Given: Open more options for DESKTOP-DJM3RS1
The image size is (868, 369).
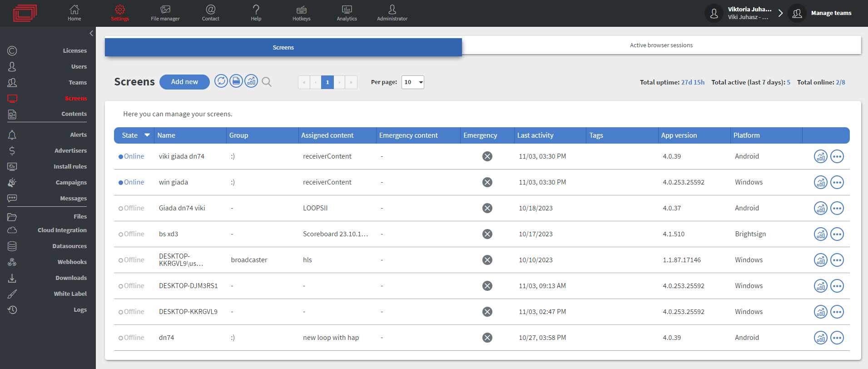Looking at the screenshot, I should click(x=837, y=286).
